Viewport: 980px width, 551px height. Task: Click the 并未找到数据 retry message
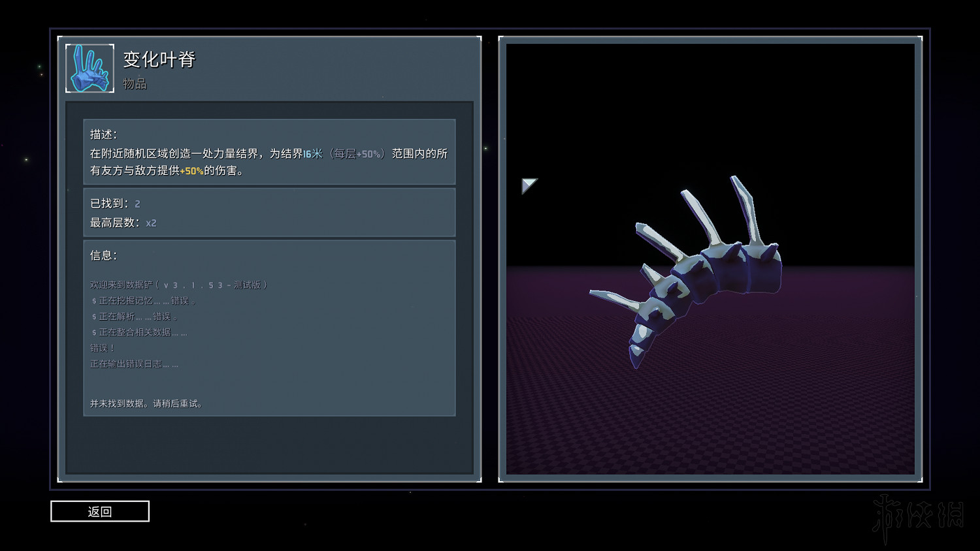click(x=146, y=403)
